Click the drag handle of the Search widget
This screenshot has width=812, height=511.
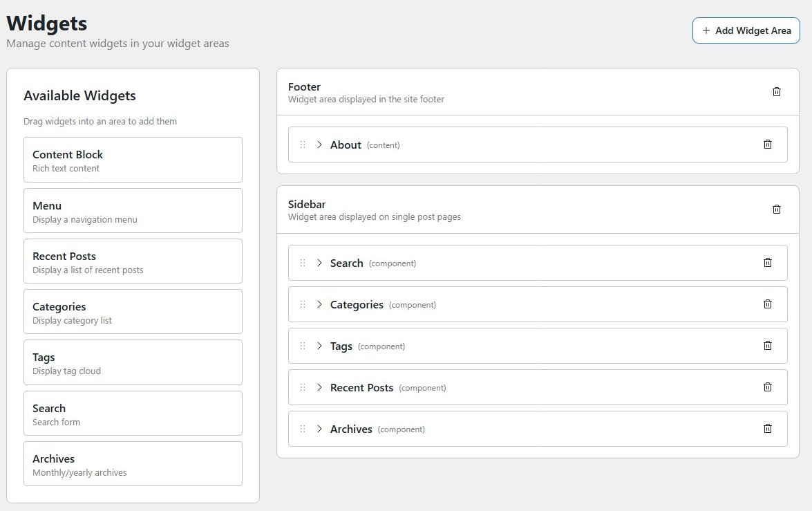coord(303,263)
